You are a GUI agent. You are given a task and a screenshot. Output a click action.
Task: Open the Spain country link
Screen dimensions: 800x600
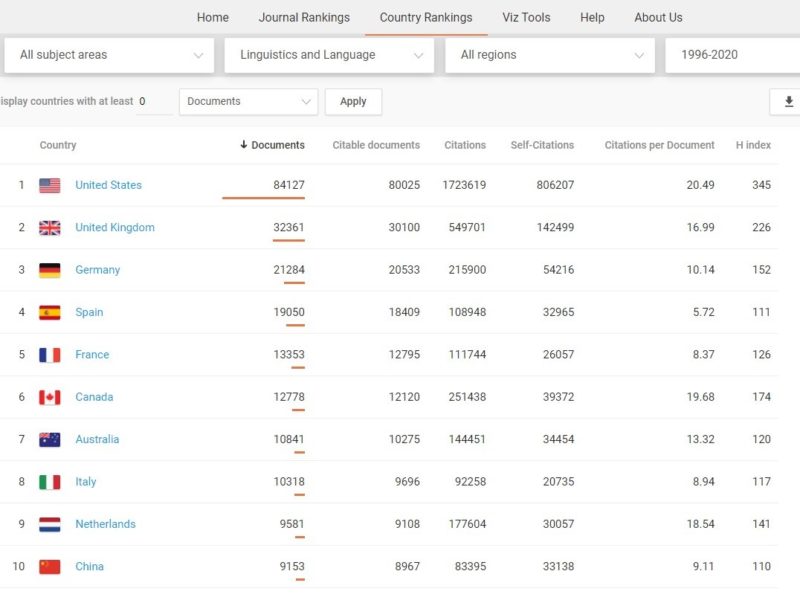[89, 312]
